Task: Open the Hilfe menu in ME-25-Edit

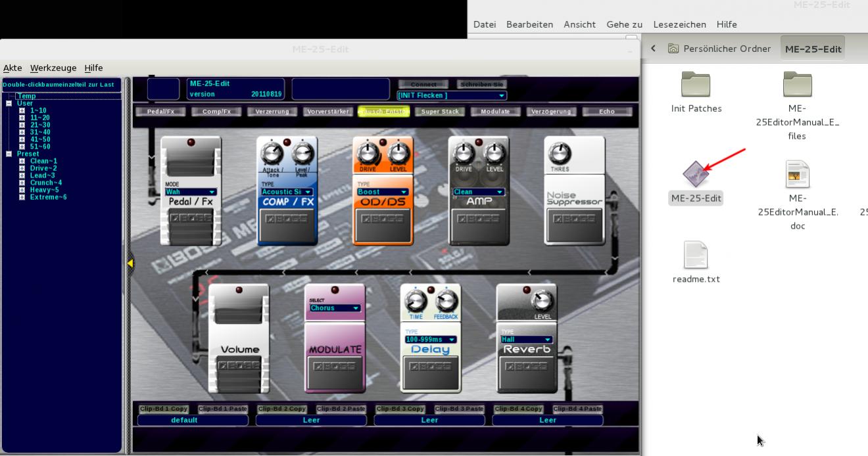Action: coord(93,68)
